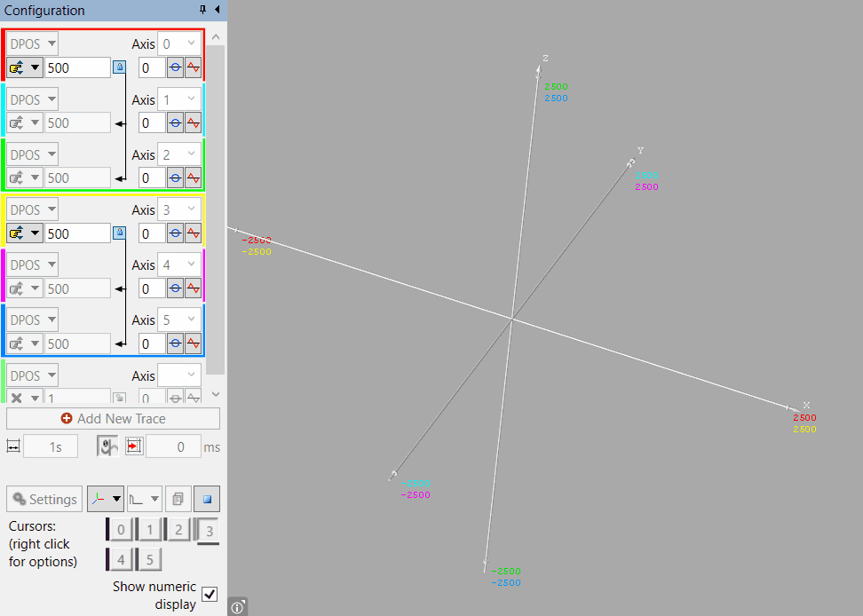The height and width of the screenshot is (616, 863).
Task: Toggle cursor 3 button
Action: (x=207, y=531)
